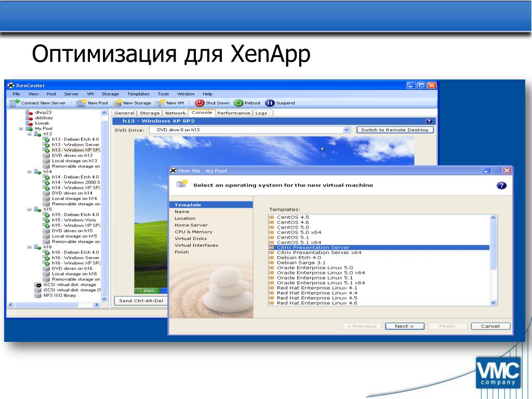This screenshot has height=399, width=532.
Task: Collapse the h15 host node
Action: click(x=30, y=209)
